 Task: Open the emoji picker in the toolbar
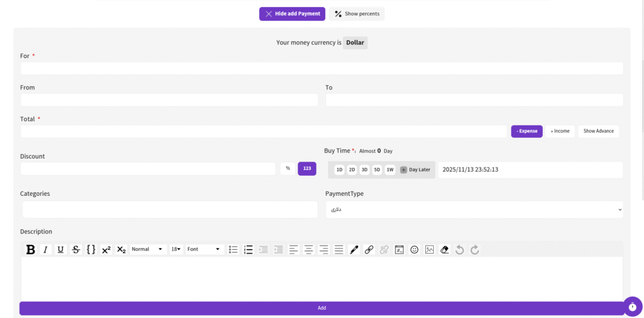[414, 249]
